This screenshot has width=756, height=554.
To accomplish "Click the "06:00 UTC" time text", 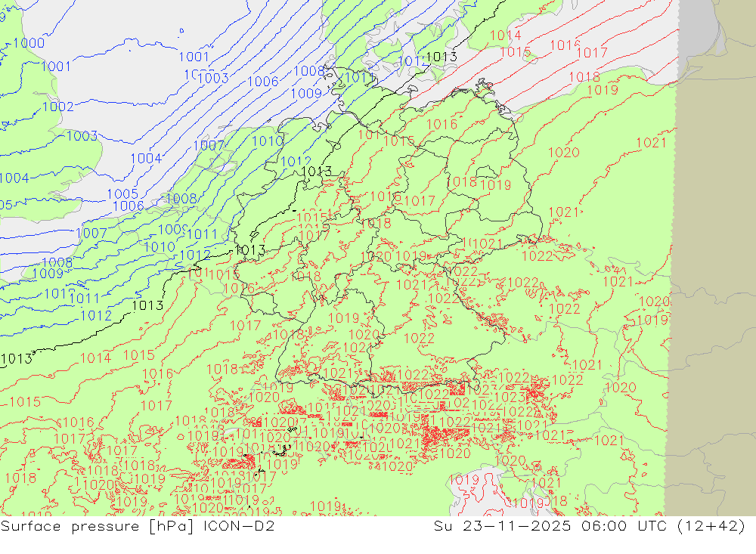I will (x=624, y=525).
